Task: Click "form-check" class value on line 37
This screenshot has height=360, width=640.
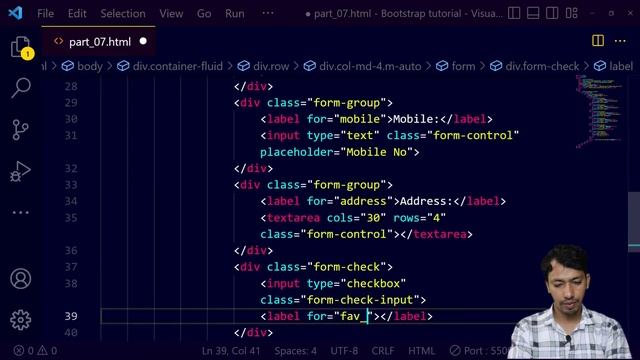Action: (347, 267)
